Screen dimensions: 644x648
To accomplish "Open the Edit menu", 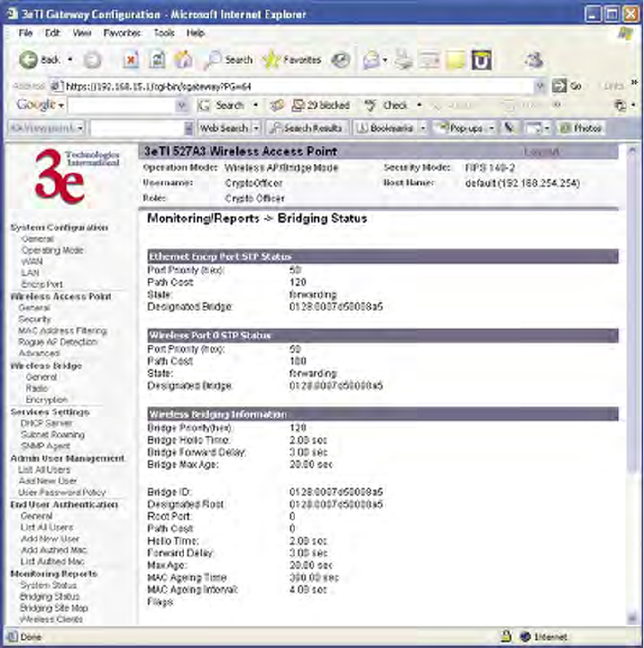I will [x=53, y=33].
